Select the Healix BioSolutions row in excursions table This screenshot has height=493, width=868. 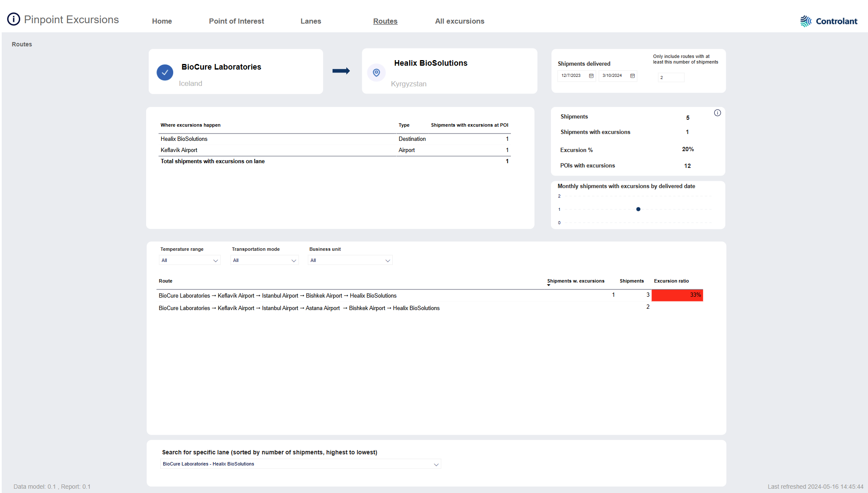point(335,139)
